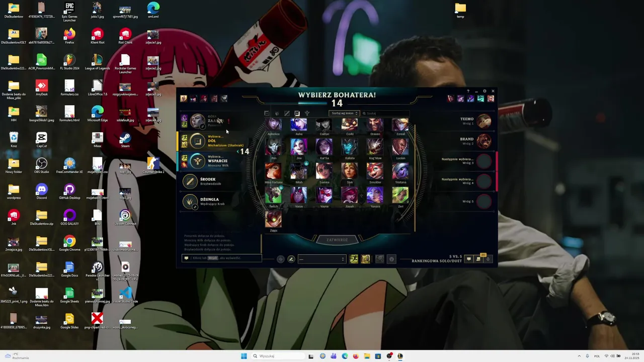The height and width of the screenshot is (362, 644).
Task: Open the skin ward selector icon
Action: 379,259
